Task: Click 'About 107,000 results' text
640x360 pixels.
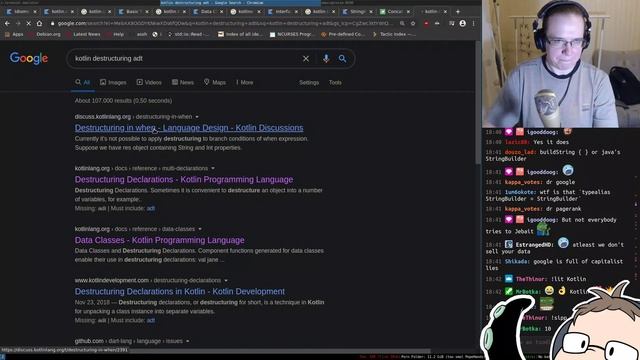Action: tap(123, 101)
